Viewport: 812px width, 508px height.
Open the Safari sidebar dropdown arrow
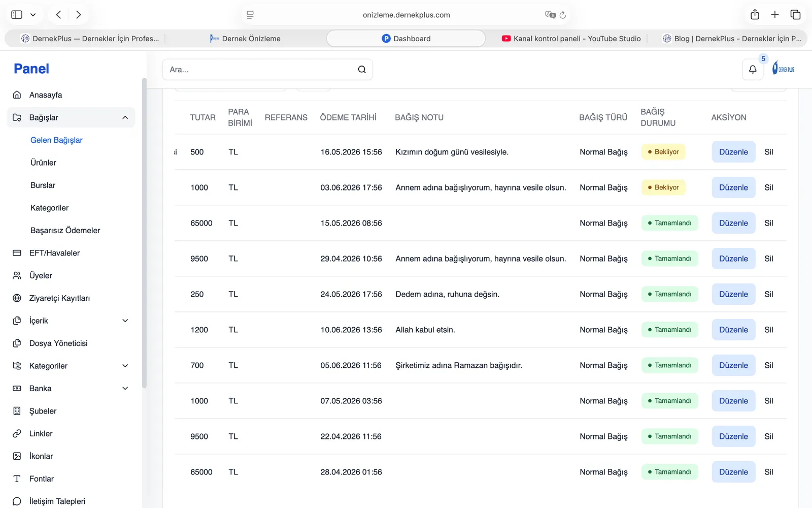pyautogui.click(x=33, y=15)
